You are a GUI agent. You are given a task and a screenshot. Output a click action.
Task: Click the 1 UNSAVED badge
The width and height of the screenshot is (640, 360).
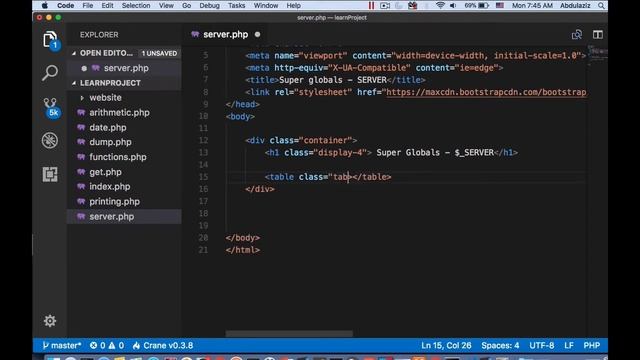tap(159, 53)
